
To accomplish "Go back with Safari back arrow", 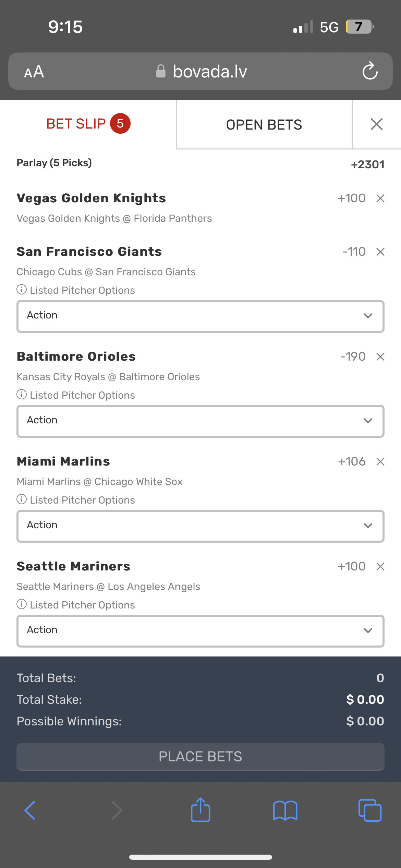I will point(30,810).
